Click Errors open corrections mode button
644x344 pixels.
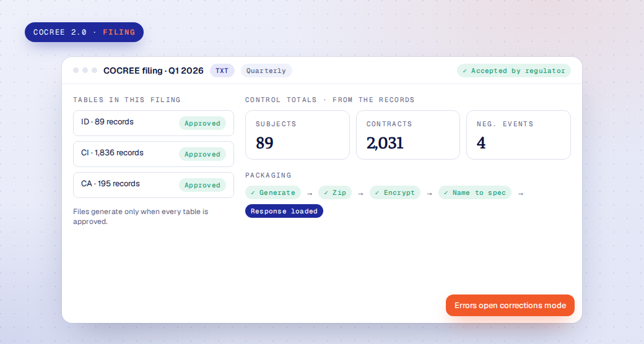pos(510,306)
